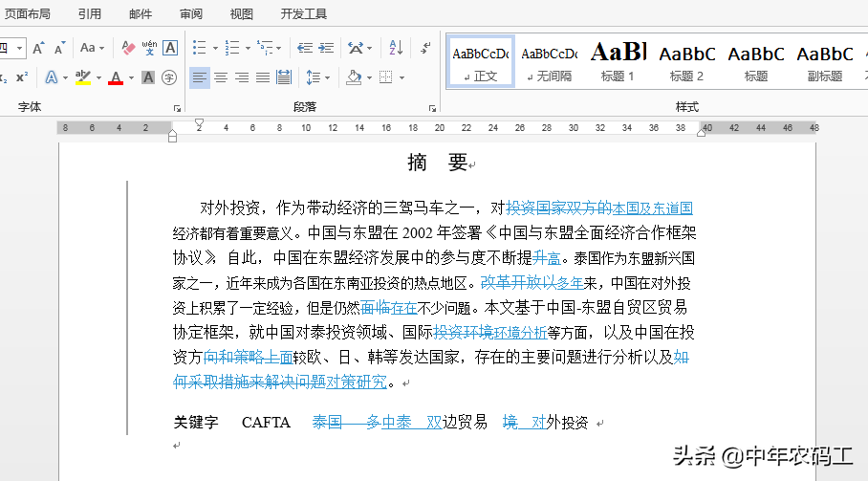Set paragraph alignment to center
The height and width of the screenshot is (481, 868).
point(221,77)
